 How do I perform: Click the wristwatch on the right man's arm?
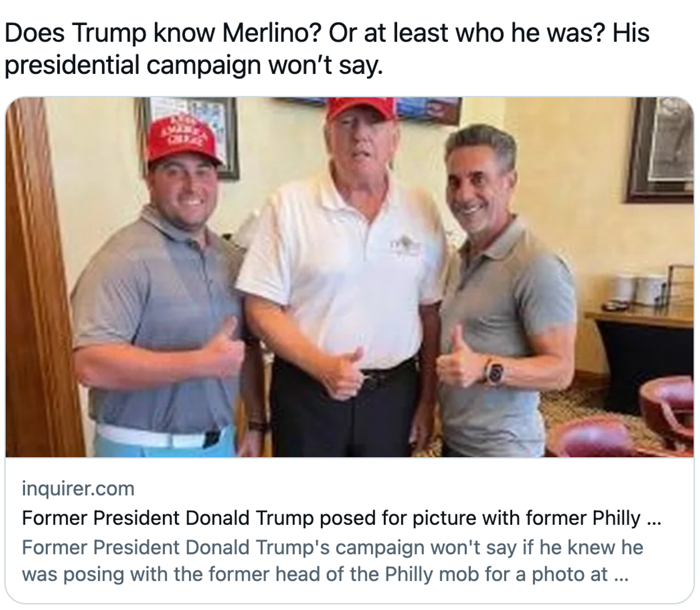coord(492,371)
